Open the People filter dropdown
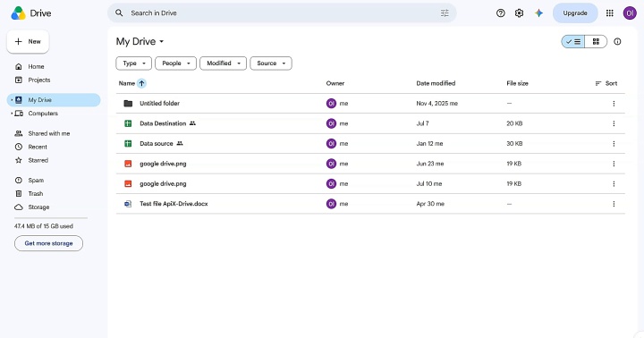Screen dimensions: 644x338 coord(176,63)
